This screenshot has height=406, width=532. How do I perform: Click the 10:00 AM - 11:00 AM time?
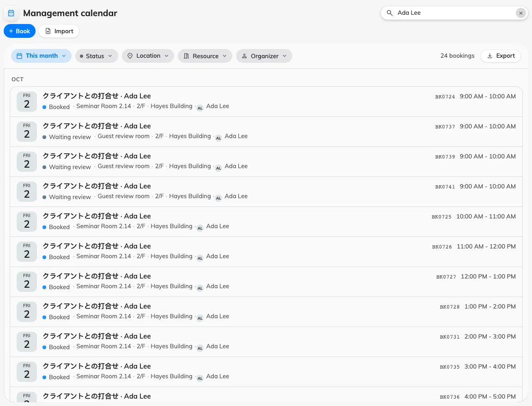(x=486, y=217)
